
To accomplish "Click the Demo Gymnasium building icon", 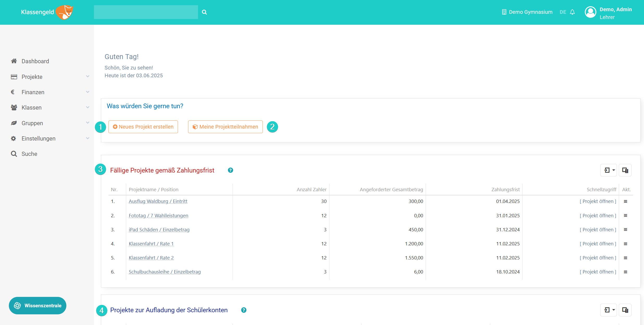I will click(x=504, y=12).
